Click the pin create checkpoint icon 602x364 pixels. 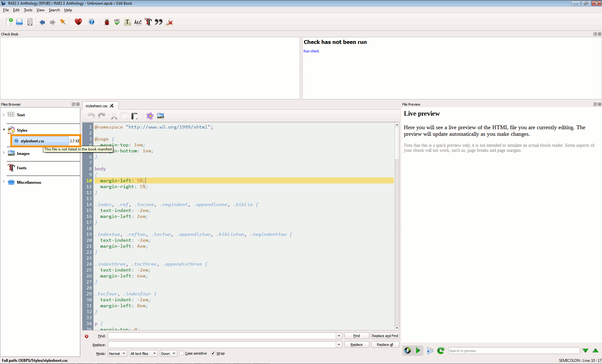(x=63, y=22)
